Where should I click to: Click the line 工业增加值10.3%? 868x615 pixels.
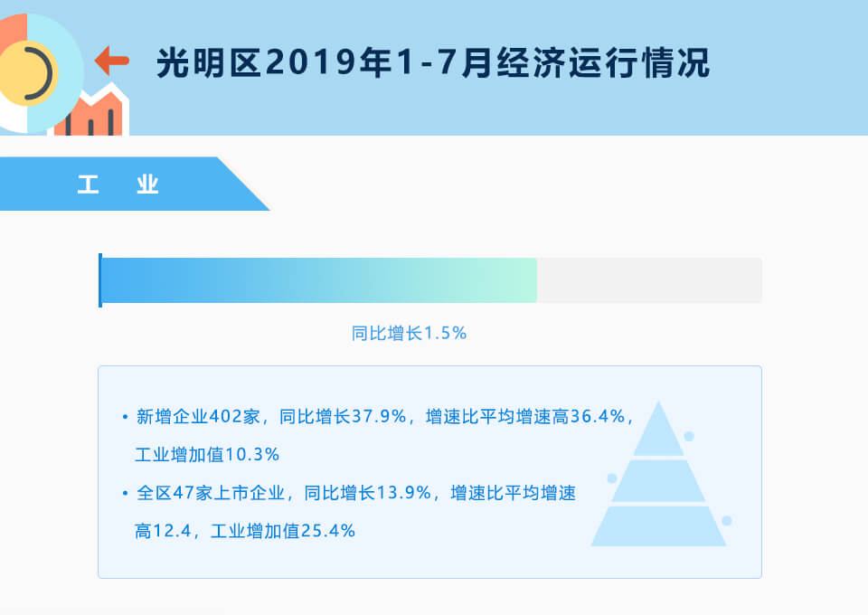point(207,455)
